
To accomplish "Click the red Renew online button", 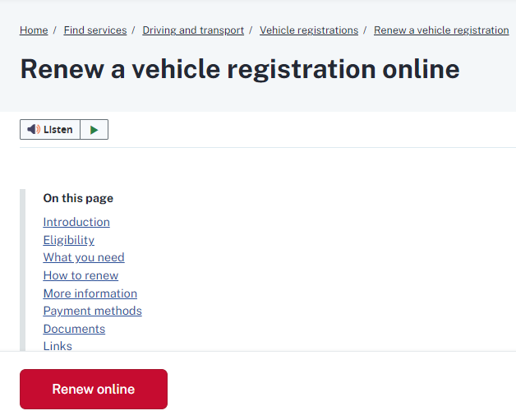I will pyautogui.click(x=94, y=389).
